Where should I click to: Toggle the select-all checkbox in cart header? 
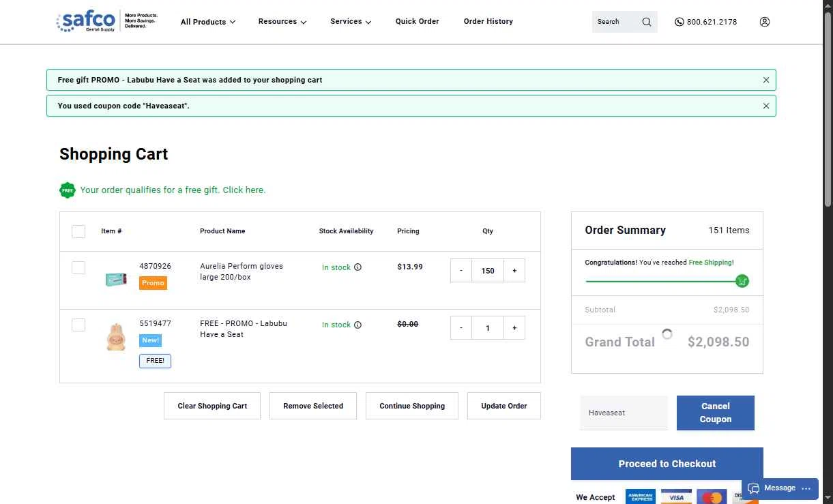[78, 231]
